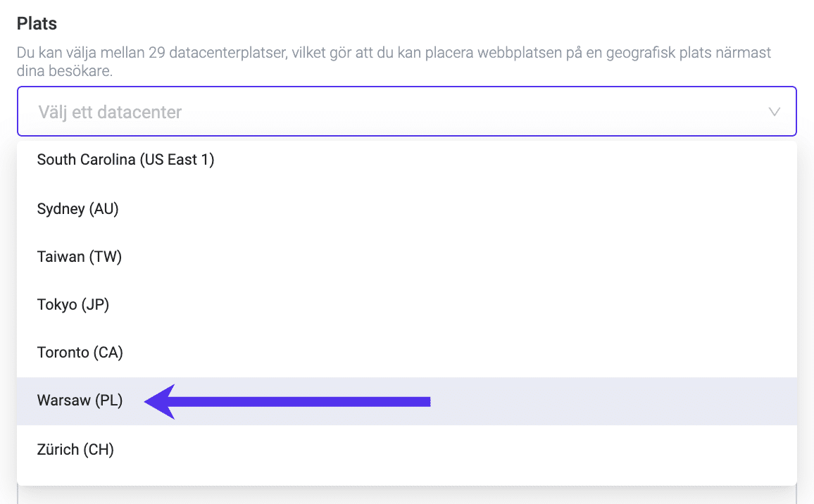Choose the Polish datacenter location
This screenshot has height=504, width=814.
pyautogui.click(x=80, y=401)
